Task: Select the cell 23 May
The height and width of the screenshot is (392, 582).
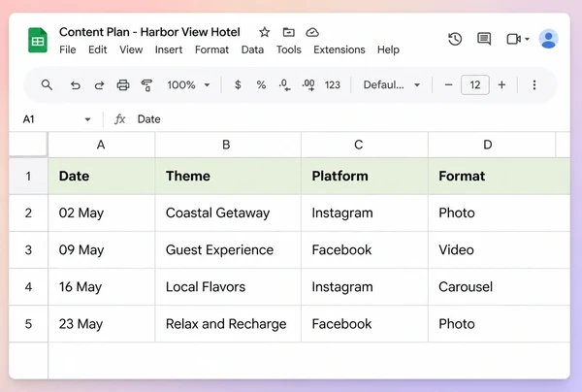Action: click(101, 324)
